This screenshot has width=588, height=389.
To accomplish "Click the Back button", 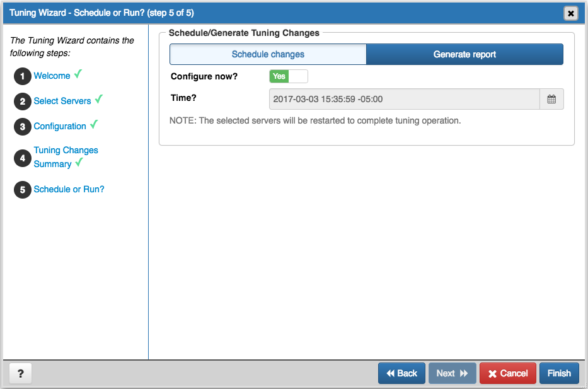I will (x=401, y=373).
